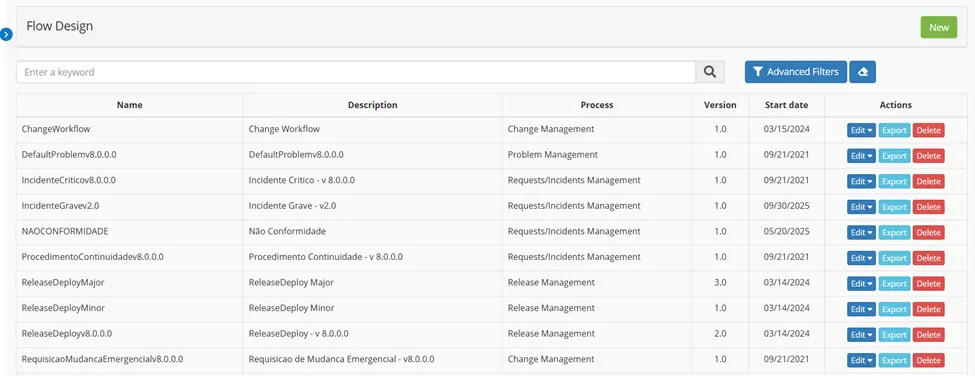This screenshot has width=975, height=376.
Task: Click the Start date column header
Action: pos(787,105)
